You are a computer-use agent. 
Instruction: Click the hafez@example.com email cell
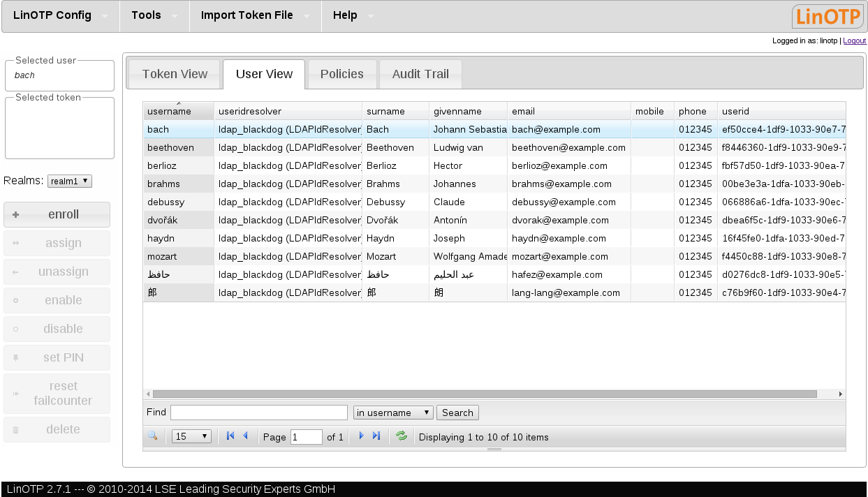point(569,274)
